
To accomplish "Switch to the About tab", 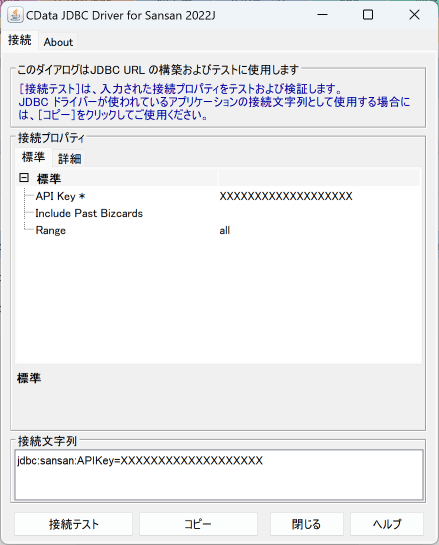I will point(58,42).
